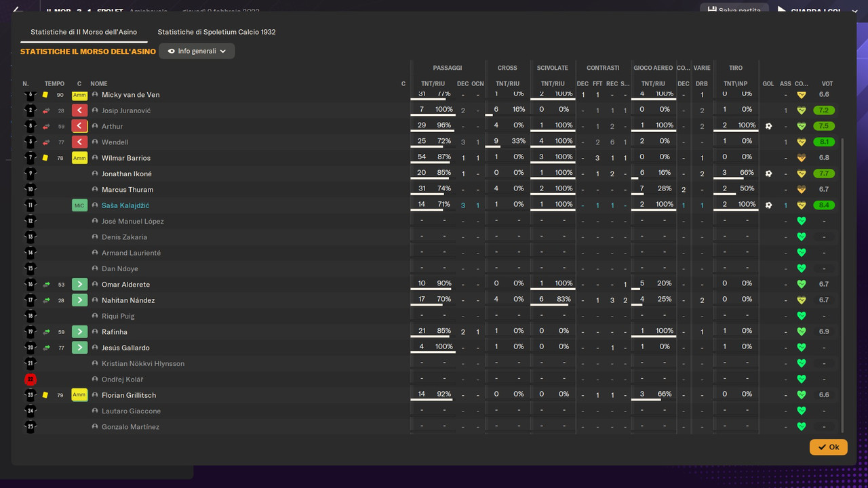The image size is (868, 488).
Task: Expand the chevron at the top-right corner
Action: tap(854, 11)
